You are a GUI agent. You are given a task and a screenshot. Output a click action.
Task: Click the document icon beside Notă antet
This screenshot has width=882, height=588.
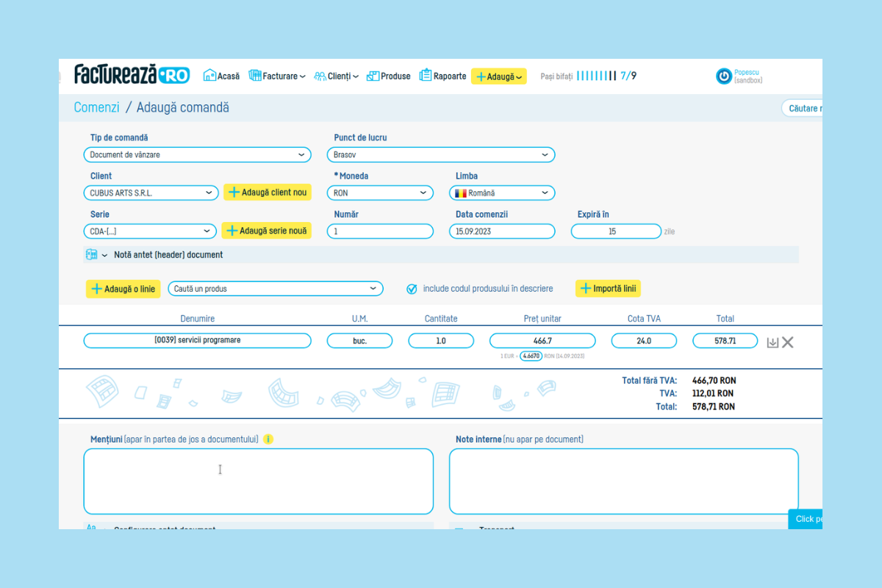92,255
